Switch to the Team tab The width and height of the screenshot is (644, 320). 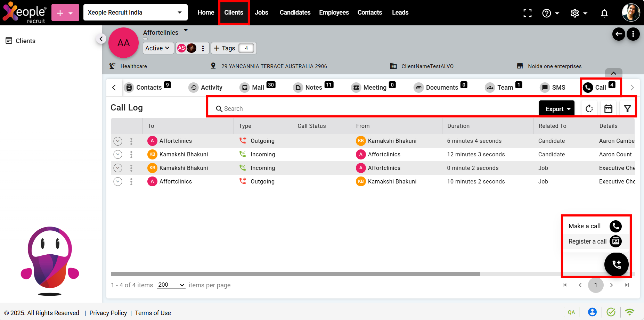tap(504, 87)
